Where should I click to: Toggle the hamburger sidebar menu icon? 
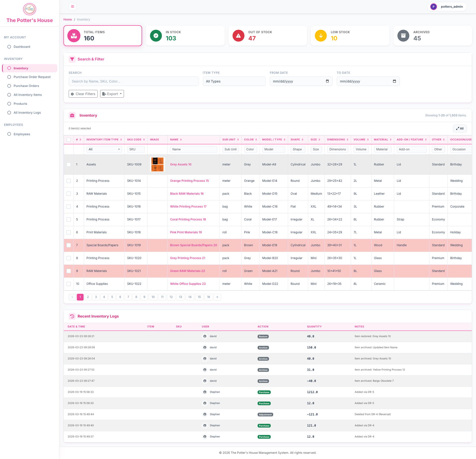[72, 7]
